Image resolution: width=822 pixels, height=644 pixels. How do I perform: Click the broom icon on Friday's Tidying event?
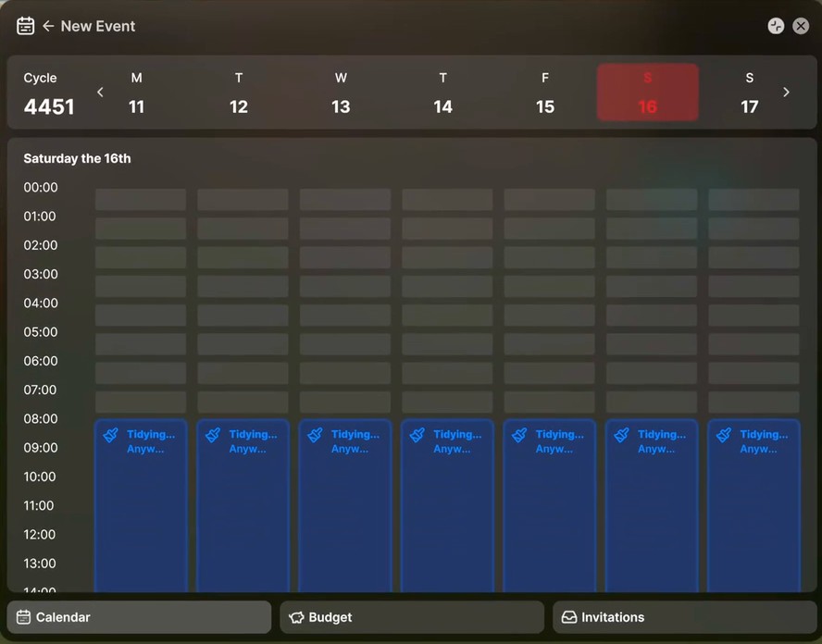click(519, 435)
